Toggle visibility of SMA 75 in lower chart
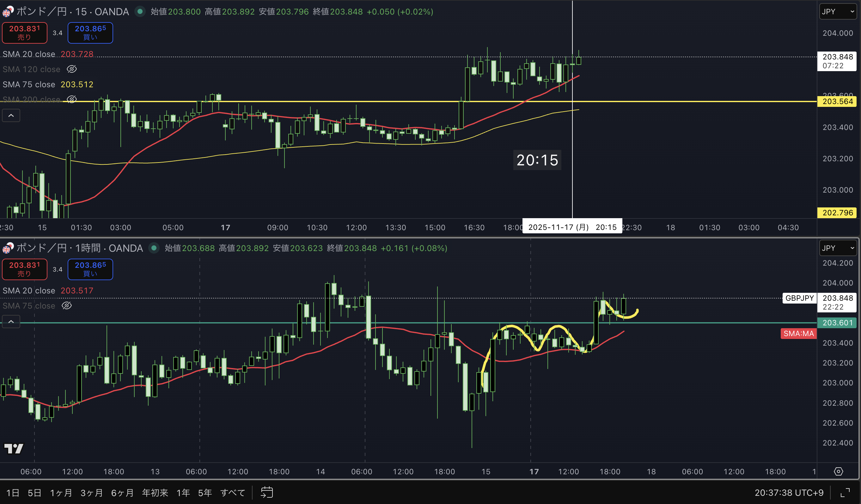The height and width of the screenshot is (504, 861). (x=67, y=306)
